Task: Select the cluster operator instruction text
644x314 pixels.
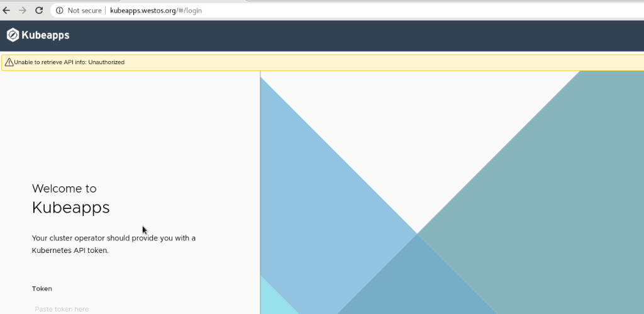Action: coord(114,244)
